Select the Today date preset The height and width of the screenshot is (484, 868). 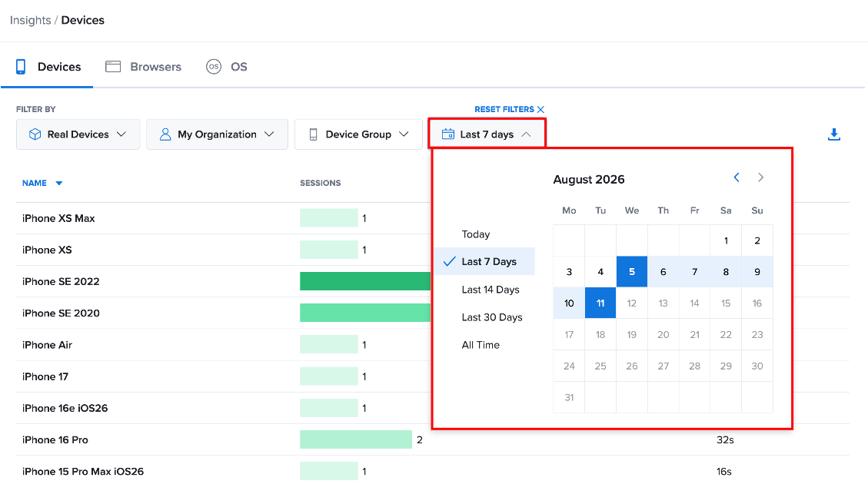pyautogui.click(x=476, y=234)
